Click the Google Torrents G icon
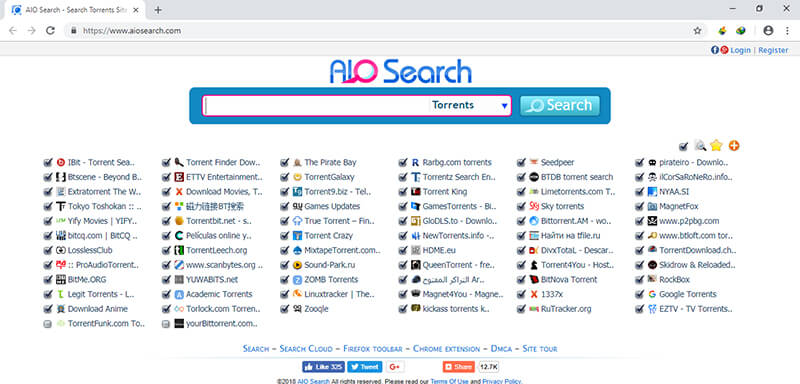800x384 pixels. click(x=652, y=294)
